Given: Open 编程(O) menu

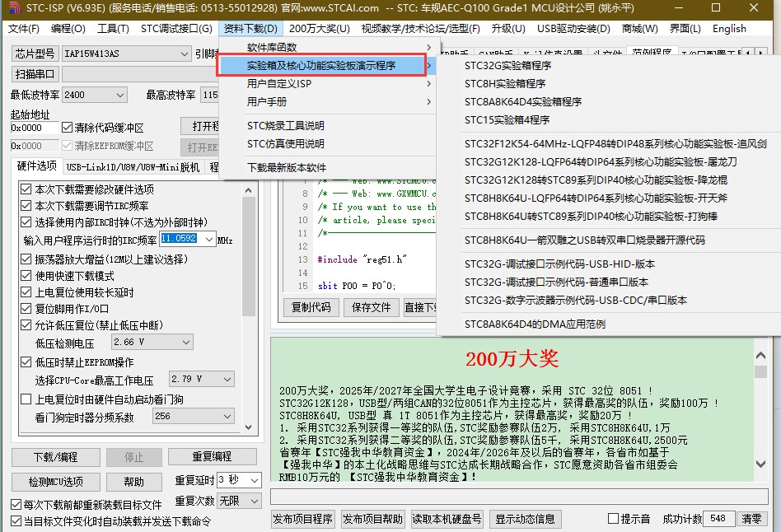Looking at the screenshot, I should click(68, 28).
